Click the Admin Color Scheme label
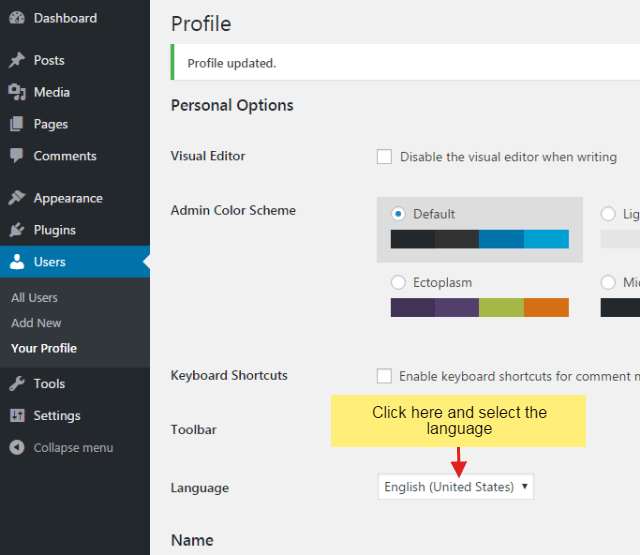640x555 pixels. [x=233, y=210]
